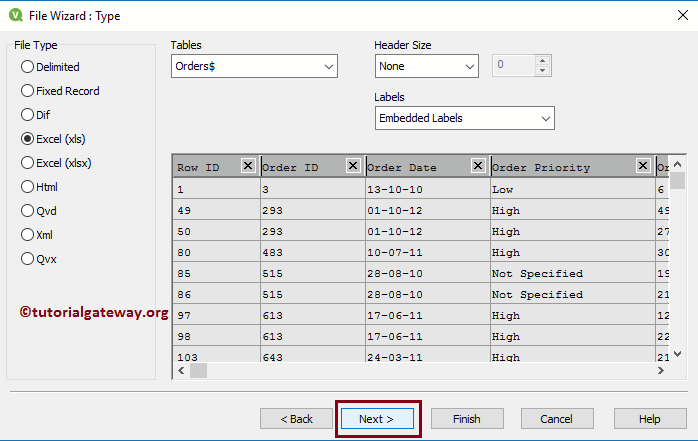Close the File Wizard dialog with the X
The image size is (698, 441).
click(683, 15)
